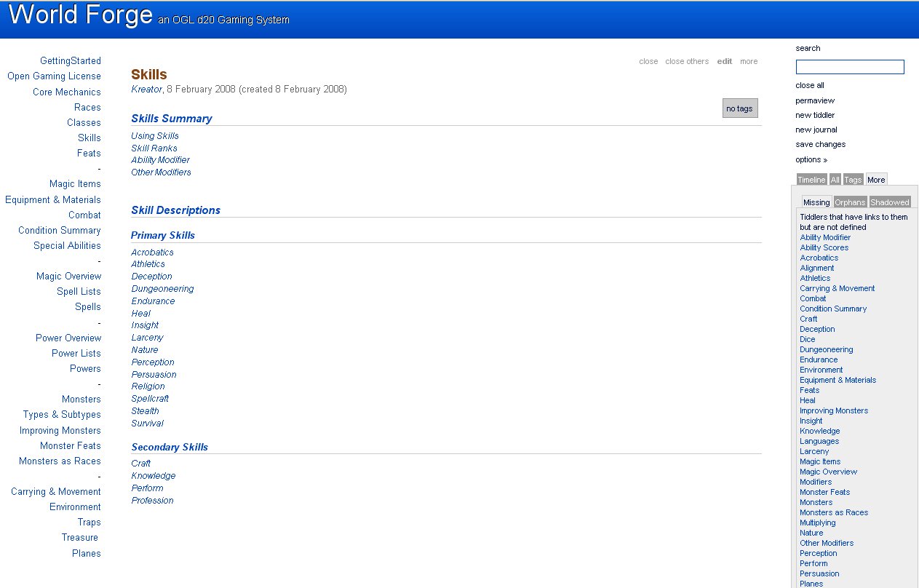Open the Kreator author link
Image resolution: width=919 pixels, height=588 pixels.
click(x=146, y=90)
